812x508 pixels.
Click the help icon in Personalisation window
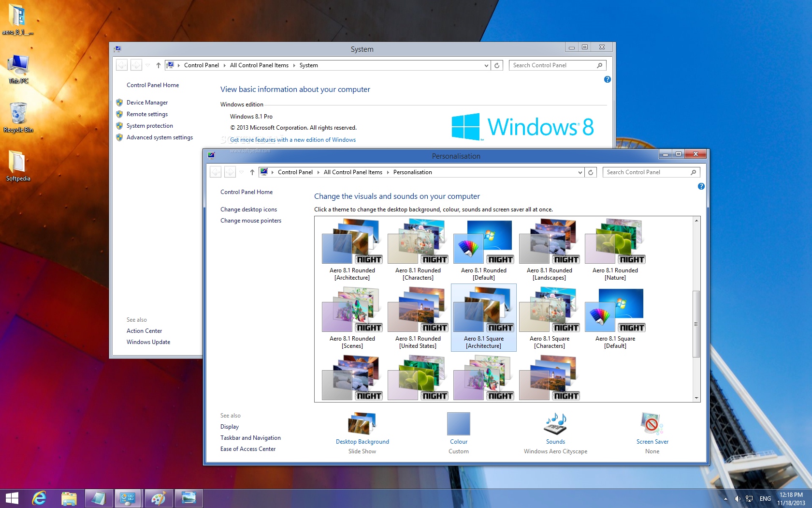[x=701, y=186]
